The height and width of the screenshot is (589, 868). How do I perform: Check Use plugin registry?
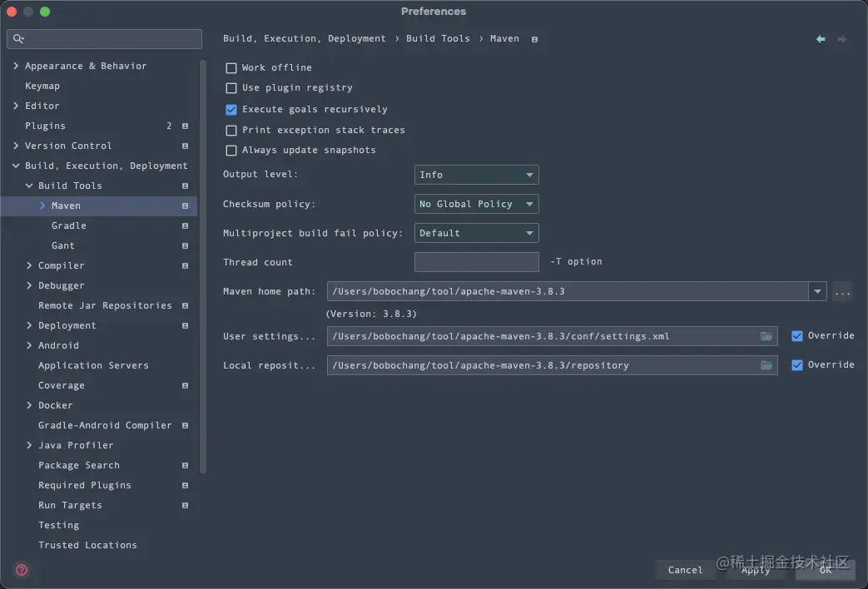pyautogui.click(x=231, y=87)
